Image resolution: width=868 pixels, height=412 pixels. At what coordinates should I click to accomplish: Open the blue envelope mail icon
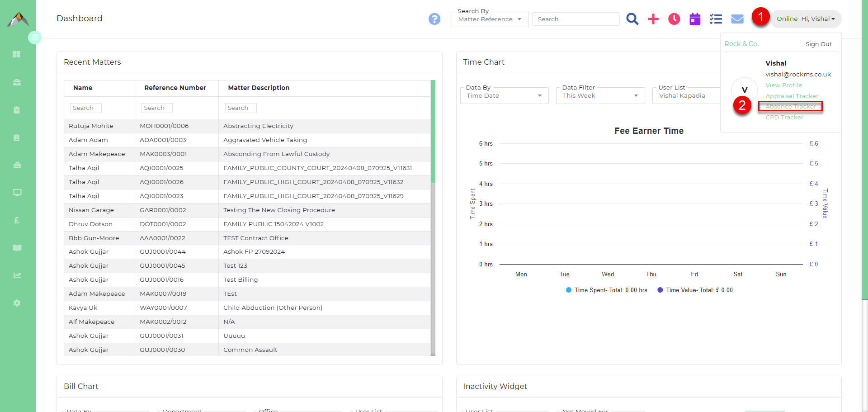click(x=737, y=19)
